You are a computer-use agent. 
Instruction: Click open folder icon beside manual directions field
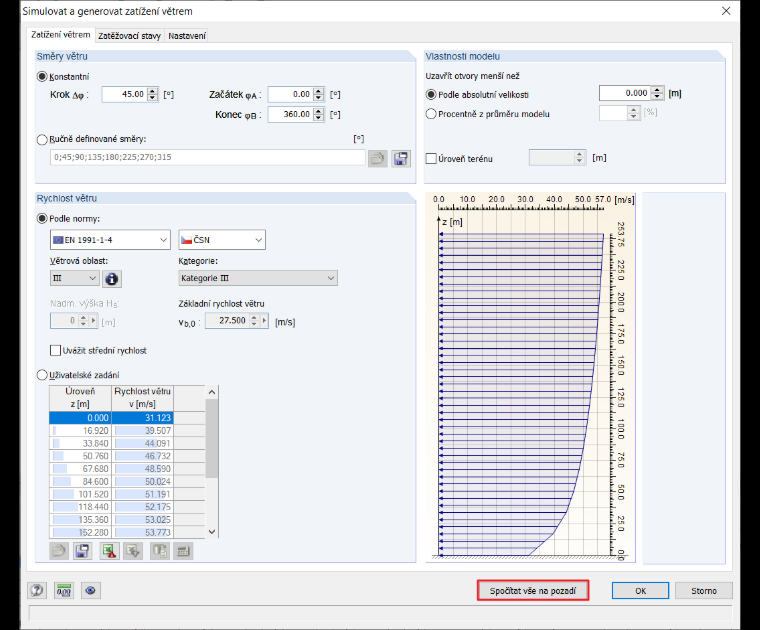coord(378,158)
